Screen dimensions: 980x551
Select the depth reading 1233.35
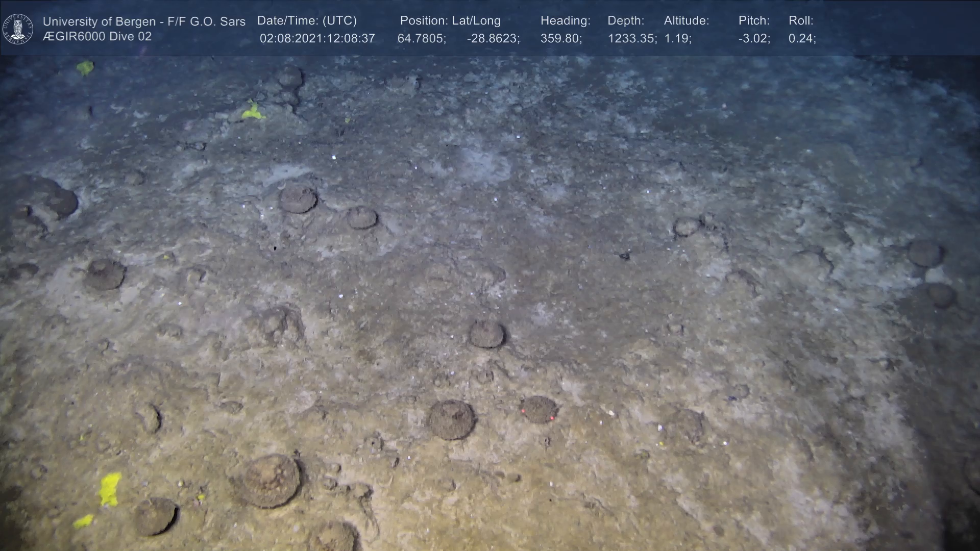632,39
